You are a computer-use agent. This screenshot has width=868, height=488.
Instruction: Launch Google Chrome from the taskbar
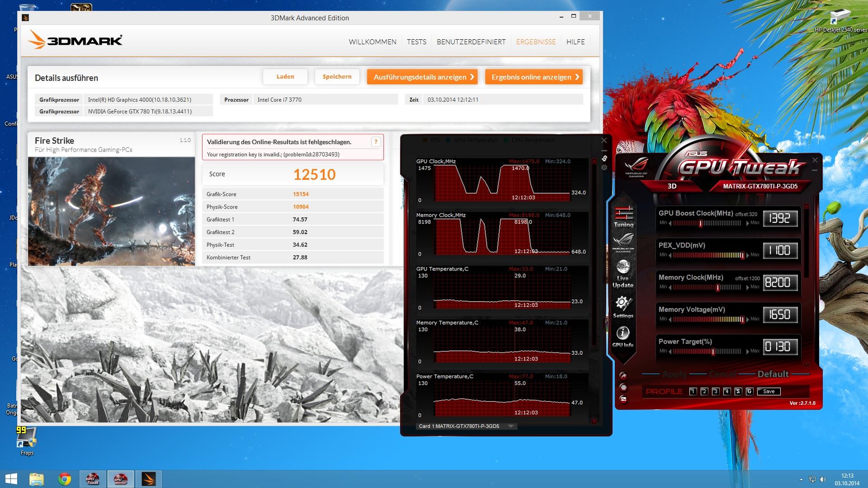(x=65, y=479)
